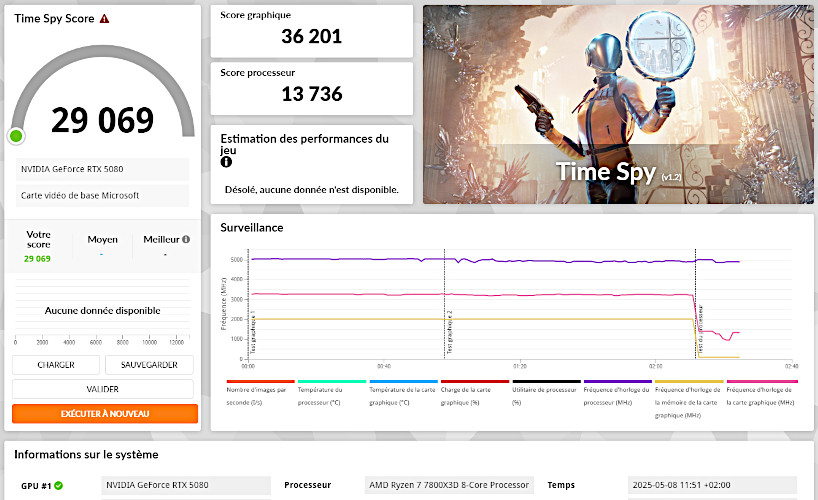
Task: Click the Time Spy banner image
Action: 618,104
